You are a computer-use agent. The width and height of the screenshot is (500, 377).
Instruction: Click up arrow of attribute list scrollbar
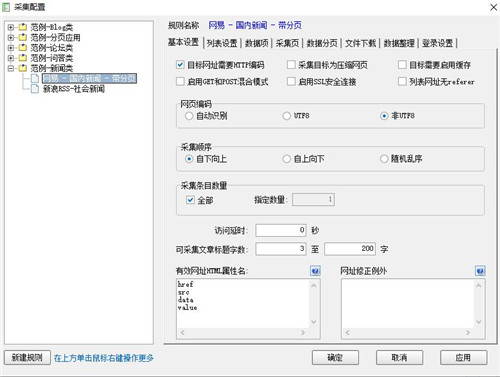pos(314,285)
